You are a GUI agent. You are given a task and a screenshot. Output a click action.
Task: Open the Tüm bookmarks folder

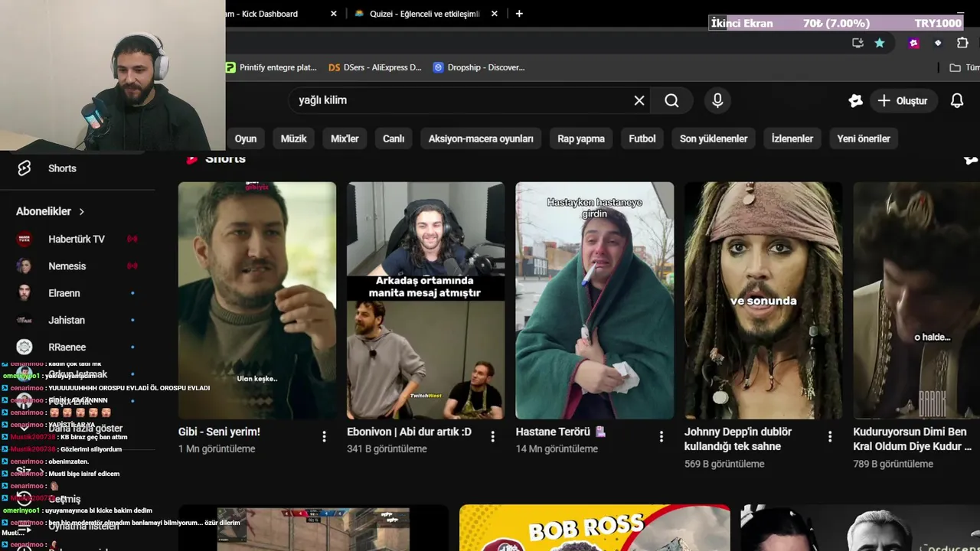(x=964, y=67)
